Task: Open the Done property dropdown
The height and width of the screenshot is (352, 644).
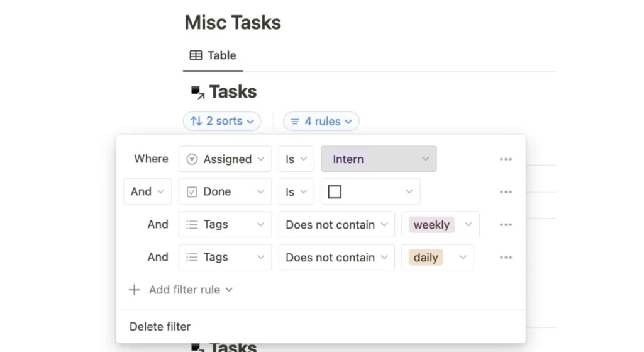Action: 225,191
